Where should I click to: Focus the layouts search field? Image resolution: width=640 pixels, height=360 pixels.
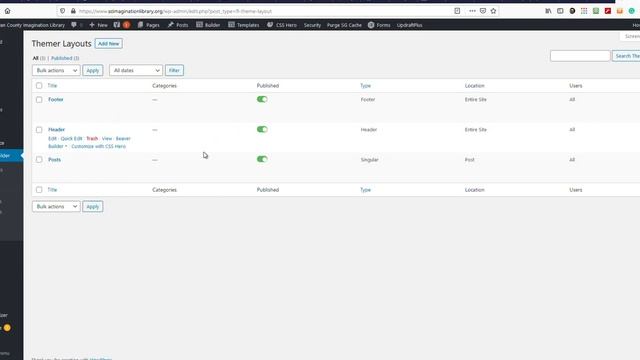pyautogui.click(x=580, y=56)
